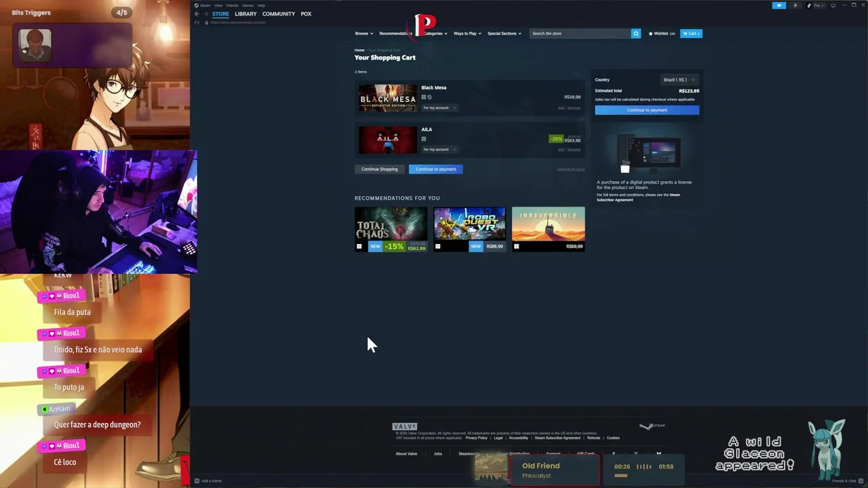The image size is (868, 488).
Task: Click the Valve logo in the footer
Action: tap(405, 426)
